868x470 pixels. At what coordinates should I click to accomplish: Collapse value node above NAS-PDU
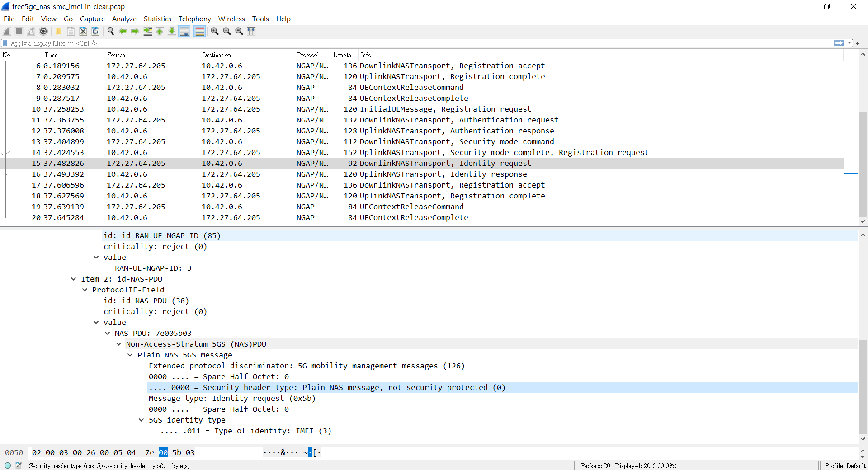96,323
